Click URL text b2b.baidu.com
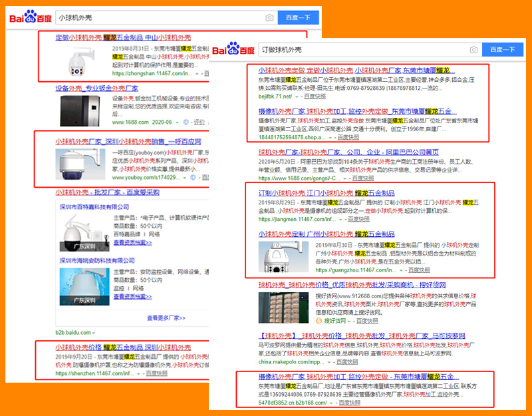The height and width of the screenshot is (416, 532). 73,332
